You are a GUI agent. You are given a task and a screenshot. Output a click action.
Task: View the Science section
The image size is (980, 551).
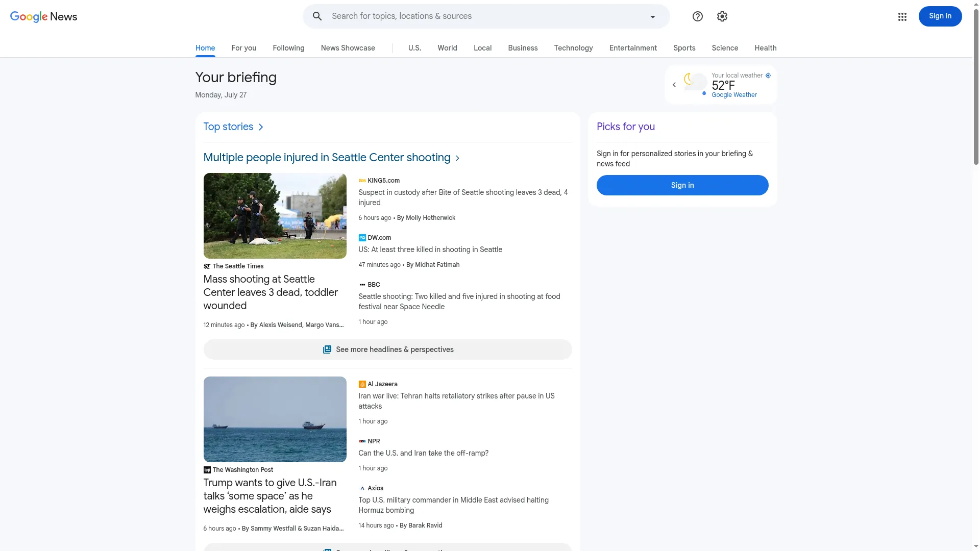click(x=725, y=48)
